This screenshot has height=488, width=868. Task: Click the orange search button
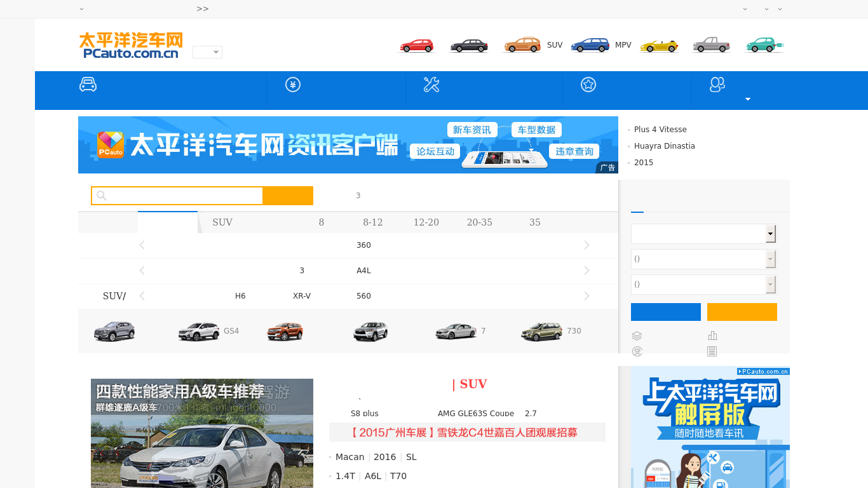288,196
